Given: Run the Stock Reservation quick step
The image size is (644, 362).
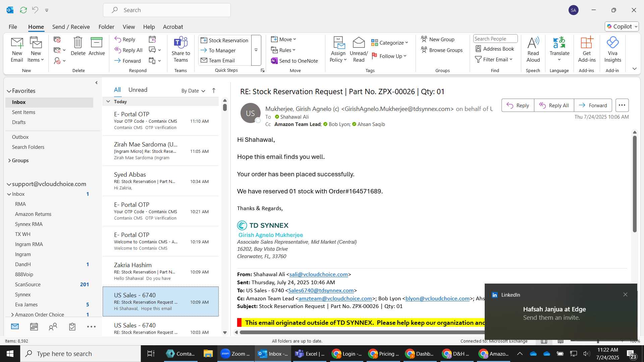Looking at the screenshot, I should 224,40.
